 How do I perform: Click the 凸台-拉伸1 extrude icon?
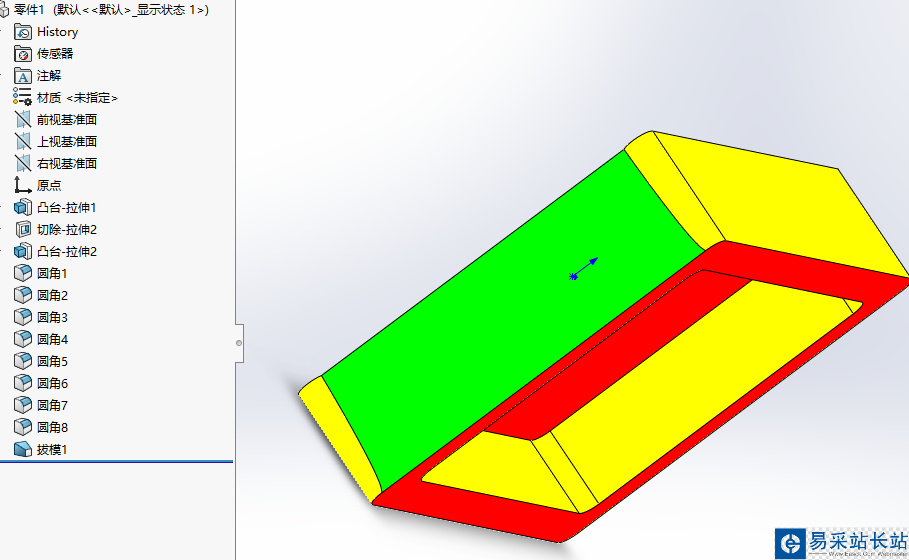click(x=23, y=208)
